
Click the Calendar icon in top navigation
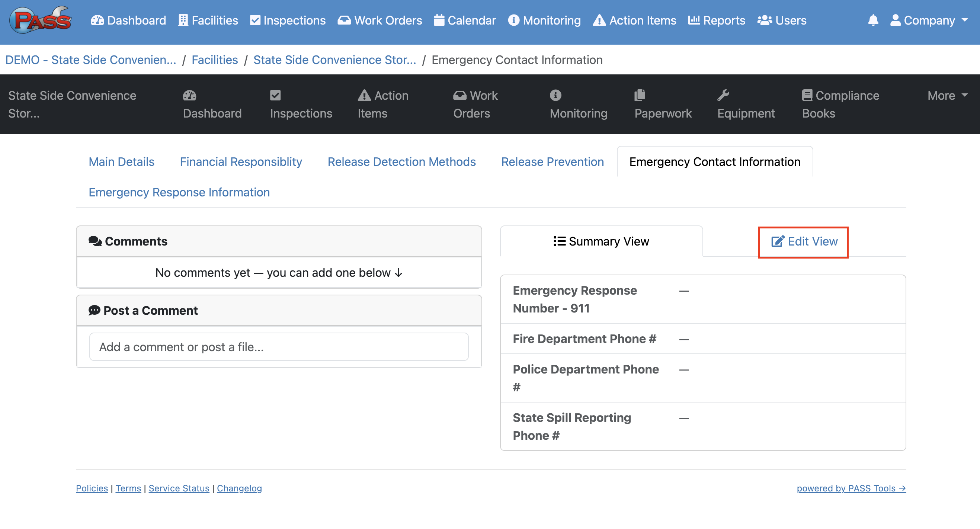439,20
